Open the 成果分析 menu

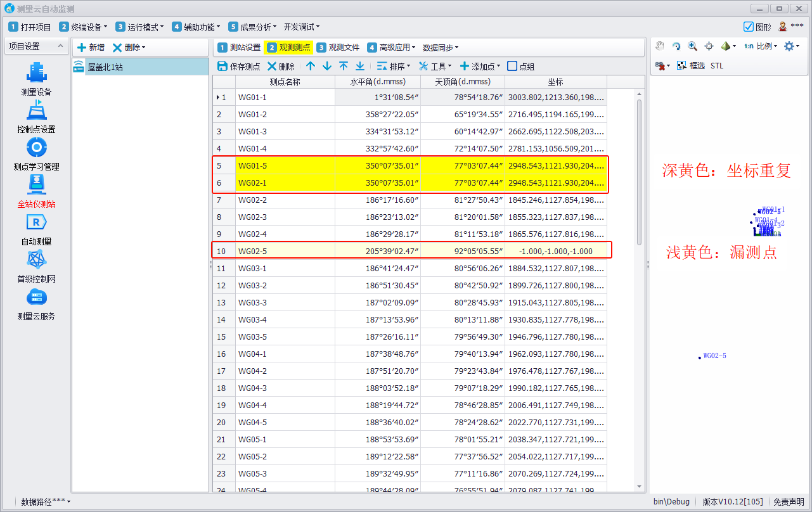[x=254, y=27]
